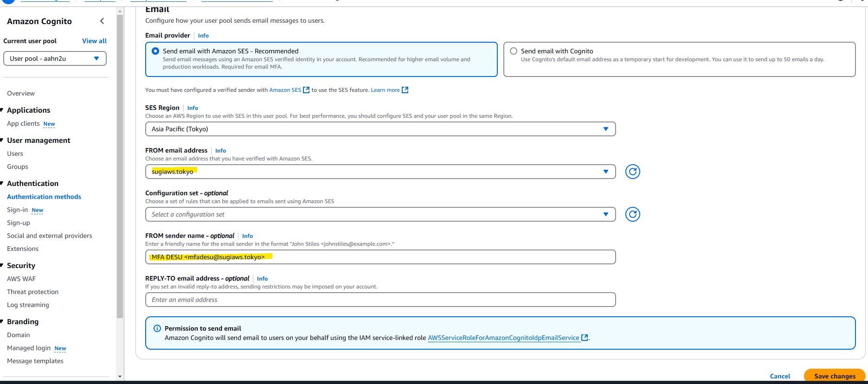Viewport: 868px width, 384px height.
Task: Open the Learn more external link
Action: tap(389, 90)
